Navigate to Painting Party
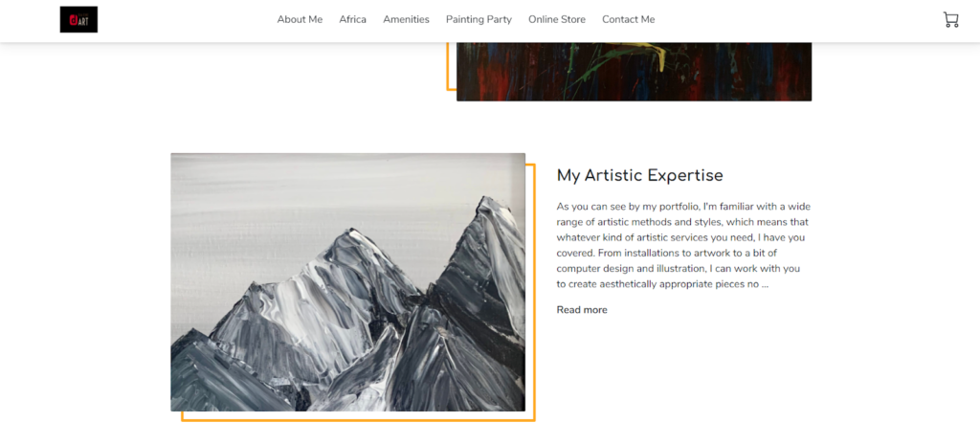 point(479,19)
